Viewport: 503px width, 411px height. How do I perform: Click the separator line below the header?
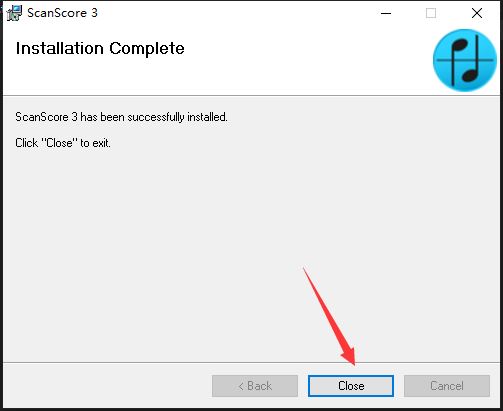click(x=252, y=96)
